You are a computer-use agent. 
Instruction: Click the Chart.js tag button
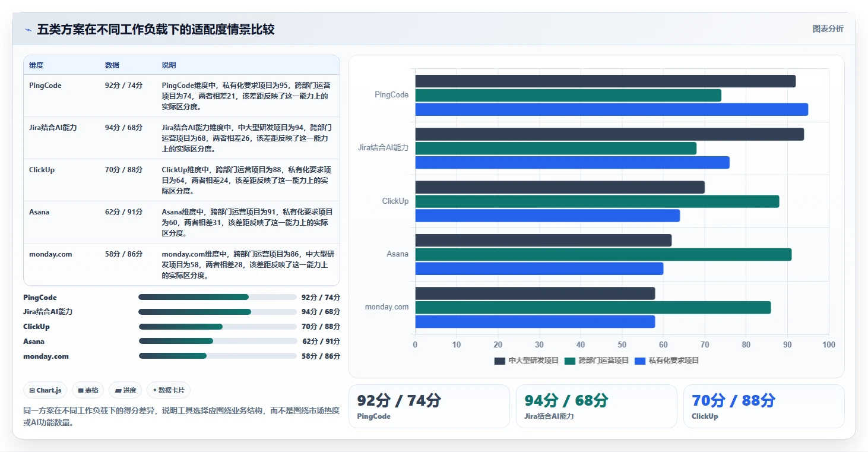click(x=46, y=390)
